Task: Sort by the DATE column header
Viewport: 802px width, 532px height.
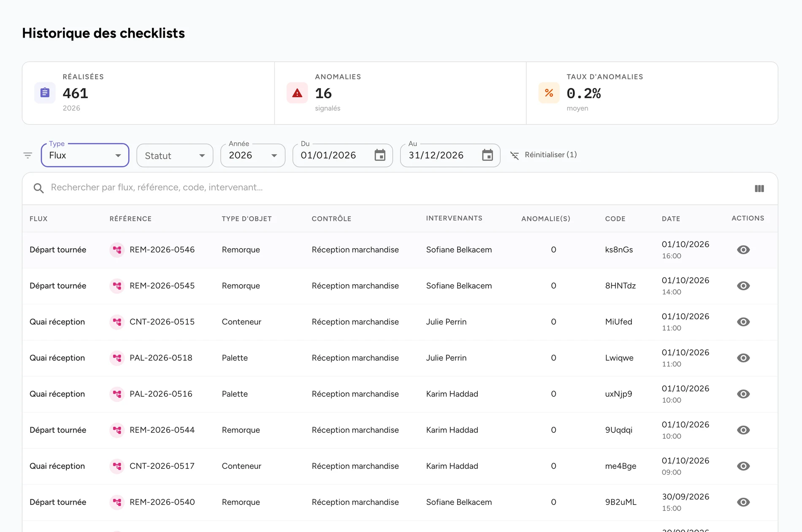Action: coord(671,219)
